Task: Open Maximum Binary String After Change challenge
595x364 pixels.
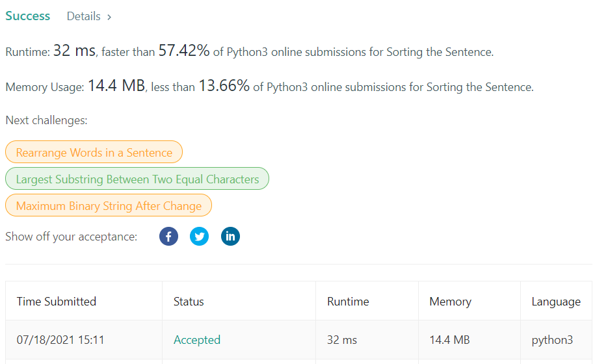Action: 109,205
